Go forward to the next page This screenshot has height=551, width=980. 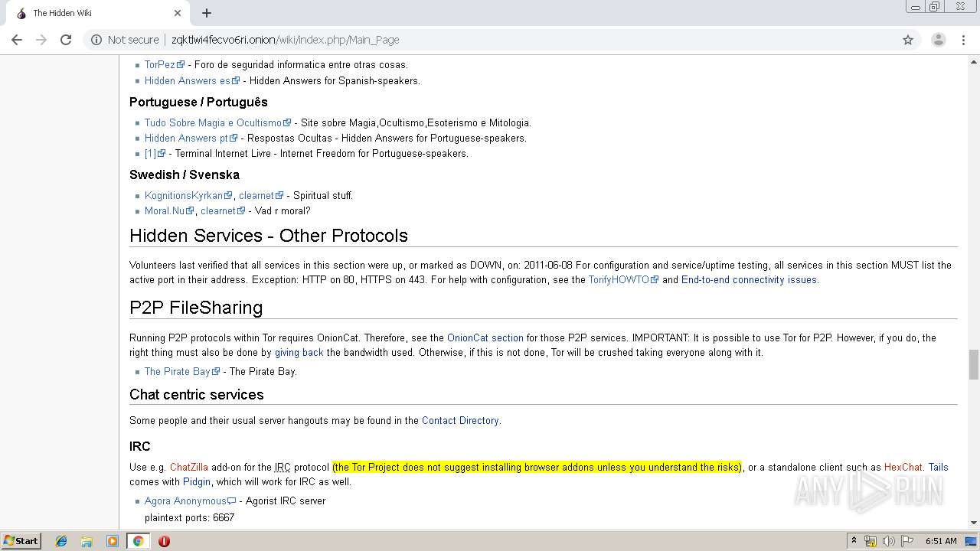click(41, 40)
